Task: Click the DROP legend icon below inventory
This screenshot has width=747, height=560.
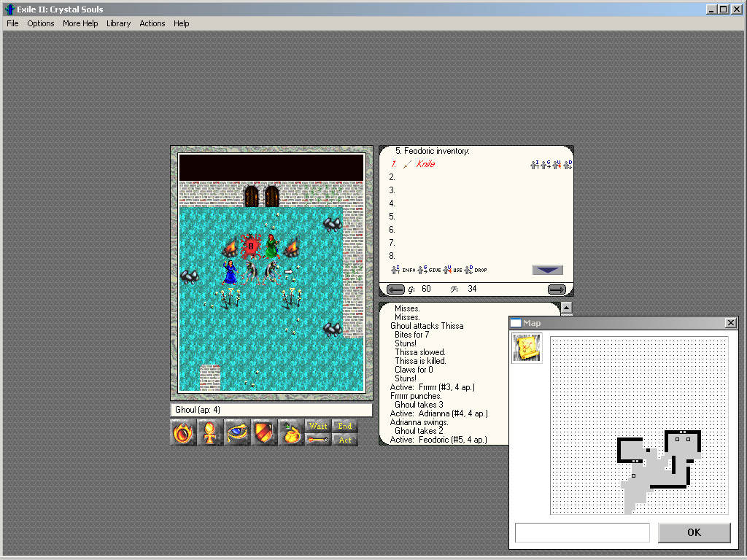Action: 468,270
